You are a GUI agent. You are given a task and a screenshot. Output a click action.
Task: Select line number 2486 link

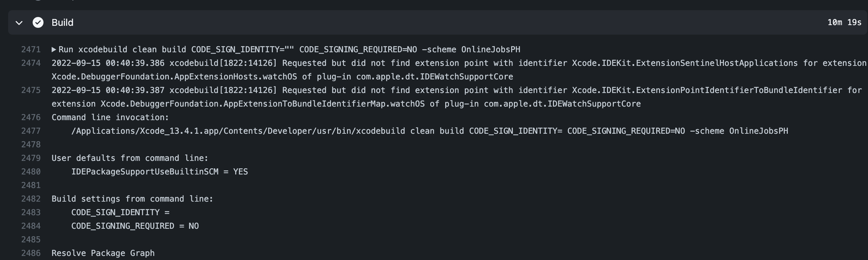(x=31, y=253)
